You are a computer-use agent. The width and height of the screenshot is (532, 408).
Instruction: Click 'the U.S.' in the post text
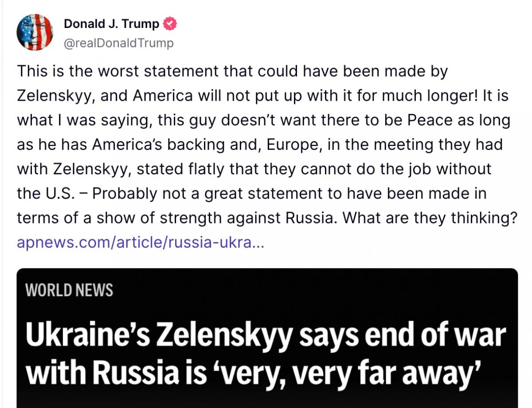tap(45, 194)
